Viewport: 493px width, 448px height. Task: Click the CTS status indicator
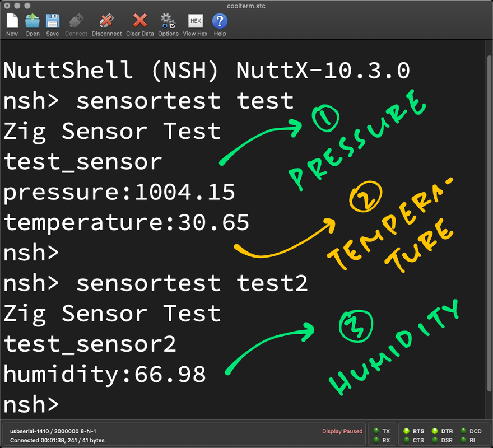pyautogui.click(x=406, y=440)
